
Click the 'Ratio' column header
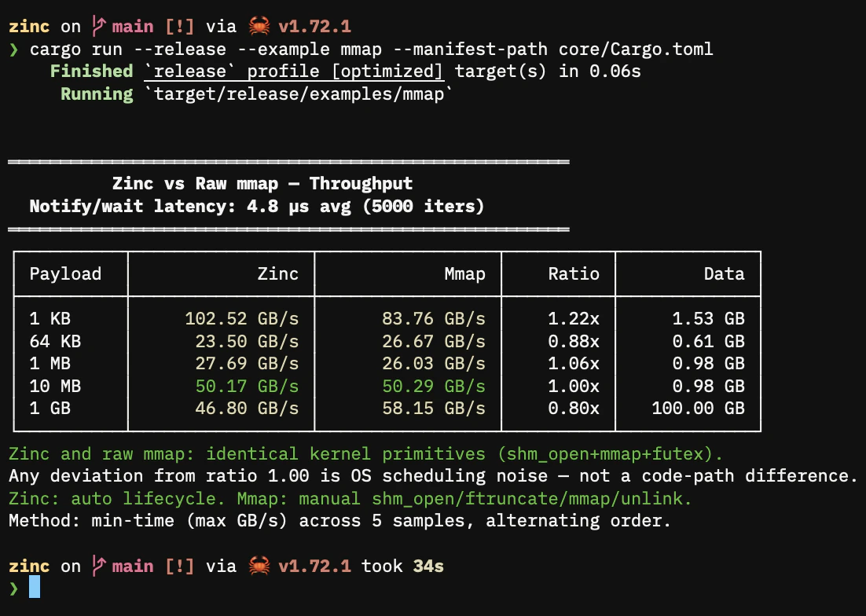click(574, 273)
